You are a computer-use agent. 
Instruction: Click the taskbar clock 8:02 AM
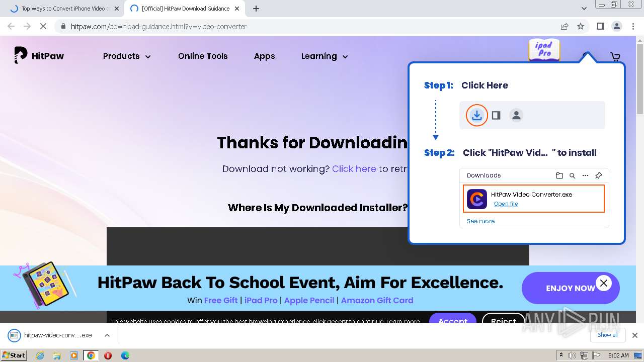618,355
